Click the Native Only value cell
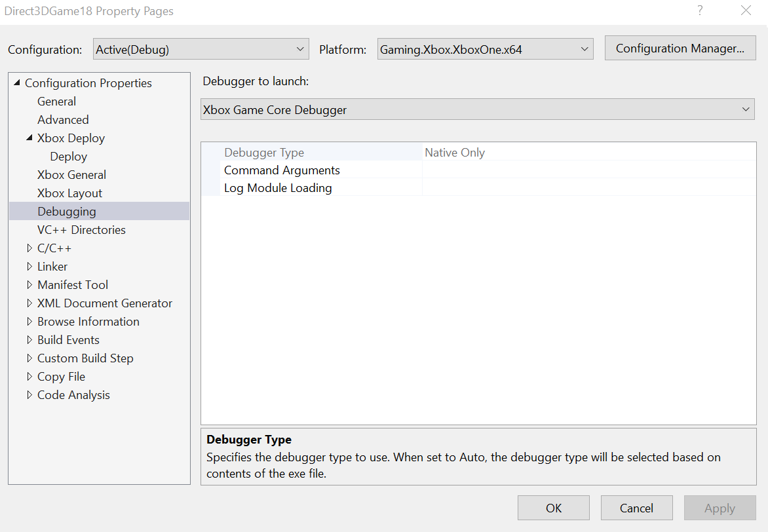 point(588,153)
